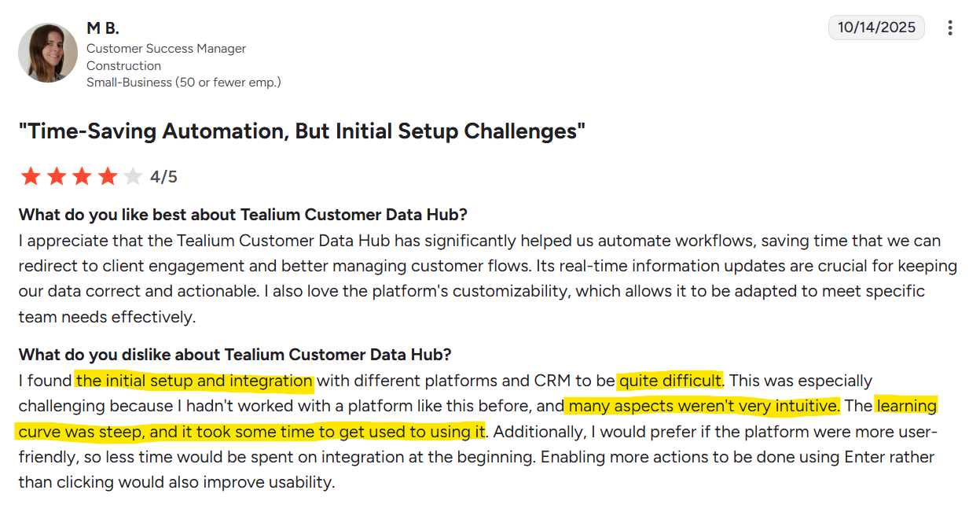The width and height of the screenshot is (980, 512).
Task: Click the 4/5 rating score text
Action: click(163, 177)
